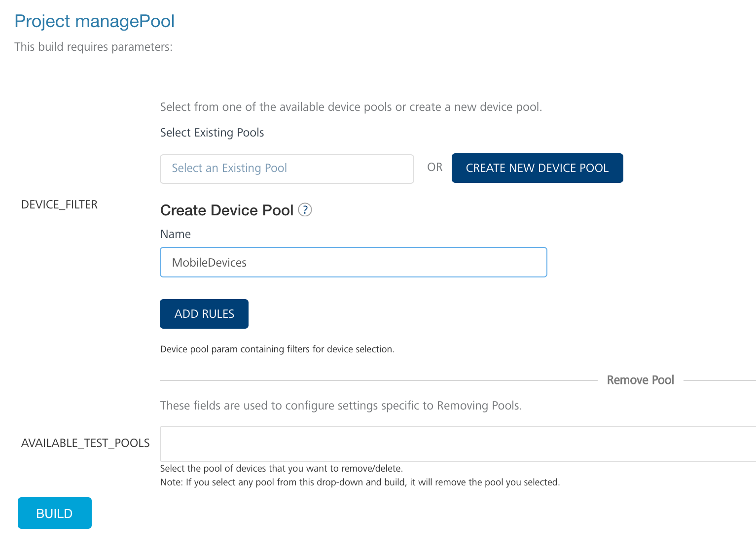
Task: Click the Removing Pools settings description
Action: [341, 406]
